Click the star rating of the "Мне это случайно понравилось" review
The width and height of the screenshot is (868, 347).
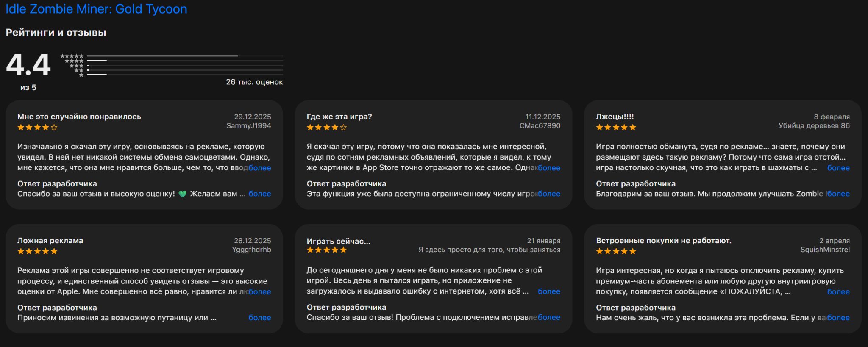37,127
